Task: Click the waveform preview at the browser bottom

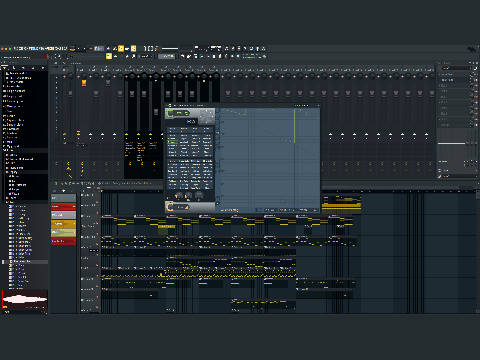Action: (25, 299)
